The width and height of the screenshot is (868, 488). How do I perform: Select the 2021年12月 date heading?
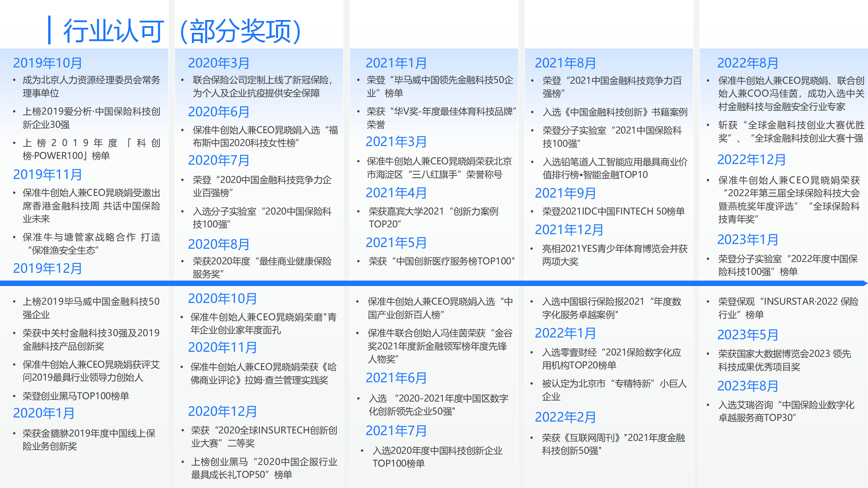click(569, 230)
